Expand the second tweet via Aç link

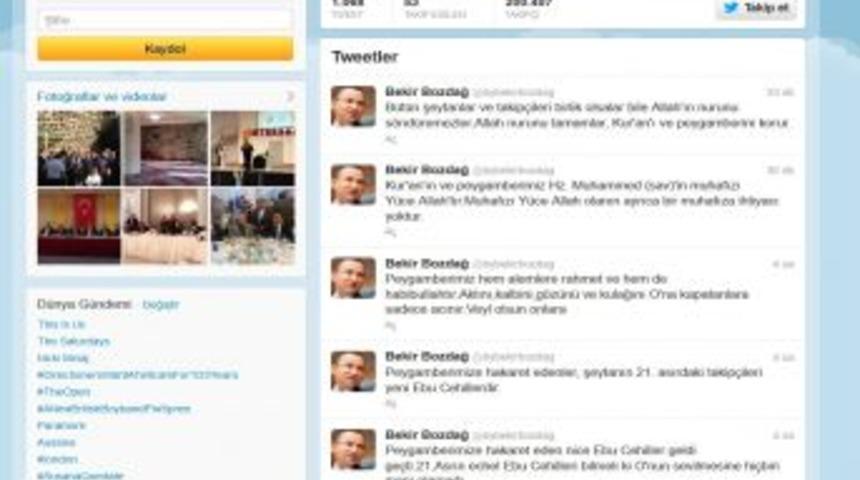point(391,233)
